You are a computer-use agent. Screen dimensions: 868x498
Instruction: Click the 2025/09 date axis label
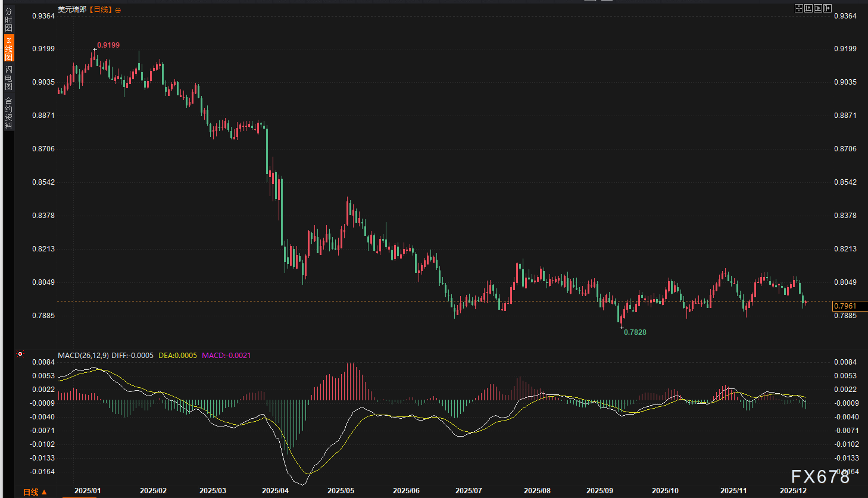[600, 491]
